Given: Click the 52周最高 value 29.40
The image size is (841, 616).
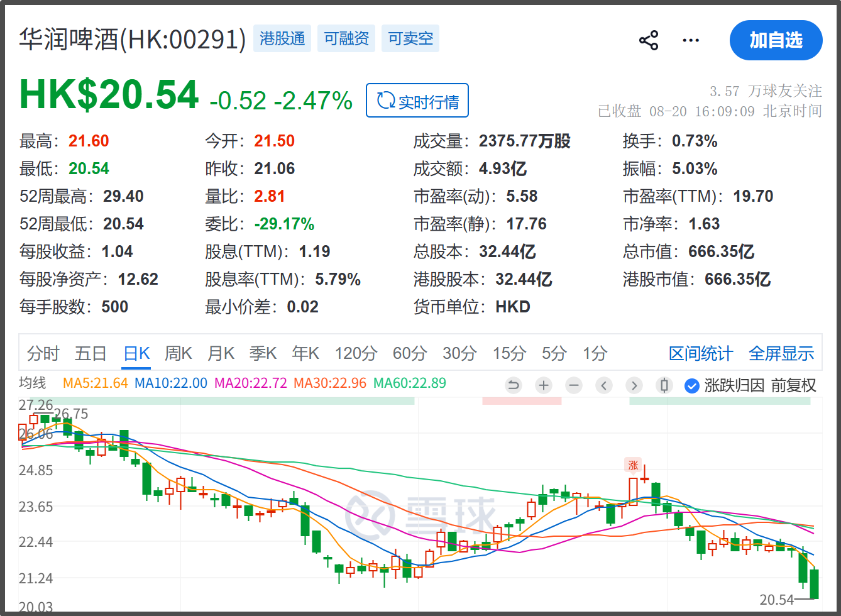Looking at the screenshot, I should (x=124, y=196).
